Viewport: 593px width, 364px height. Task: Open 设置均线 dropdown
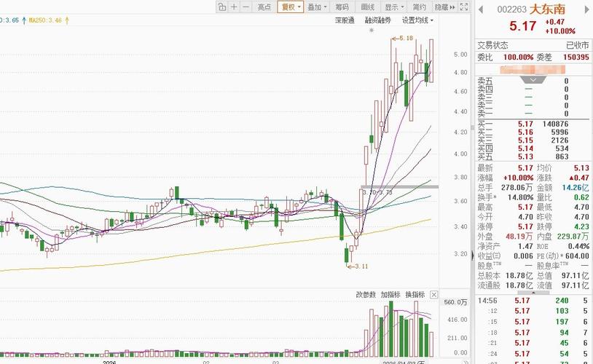[x=417, y=20]
